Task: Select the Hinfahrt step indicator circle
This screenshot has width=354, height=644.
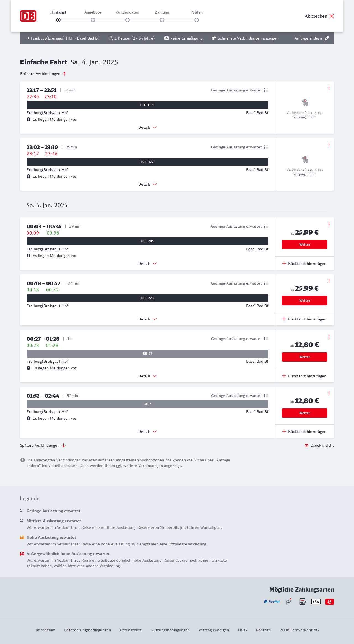Action: click(58, 20)
